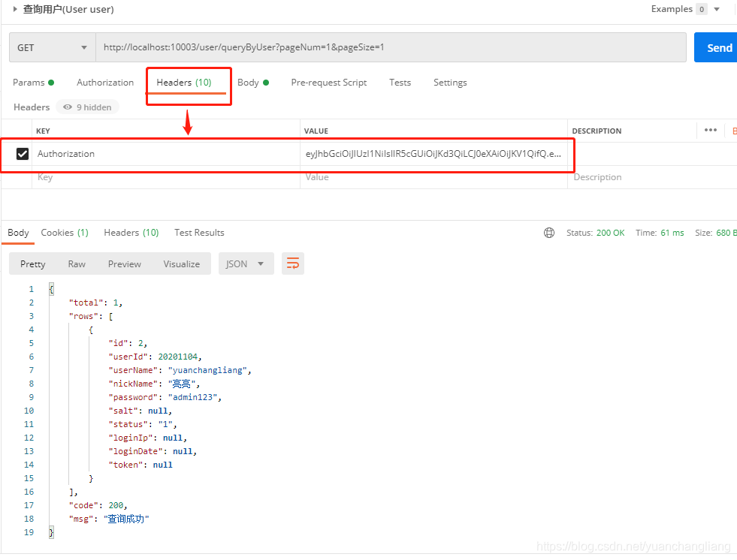Screen dimensions: 737x560
Task: Click the request URL input field
Action: pyautogui.click(x=391, y=47)
